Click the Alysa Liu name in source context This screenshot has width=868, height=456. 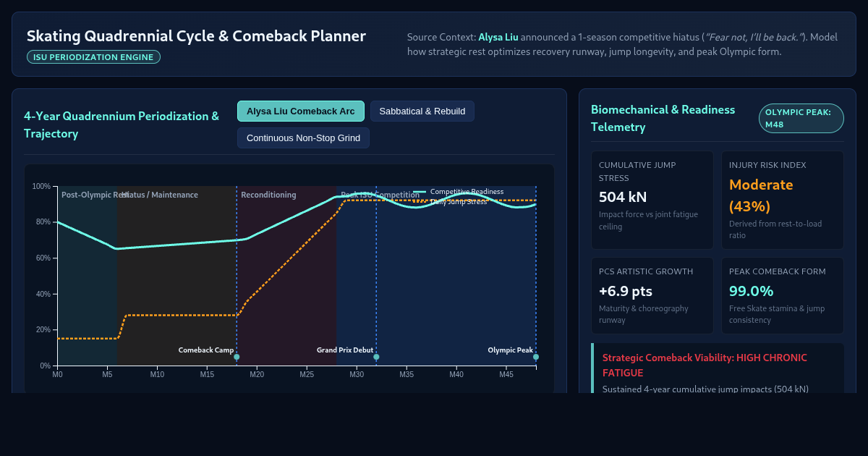[x=498, y=37]
